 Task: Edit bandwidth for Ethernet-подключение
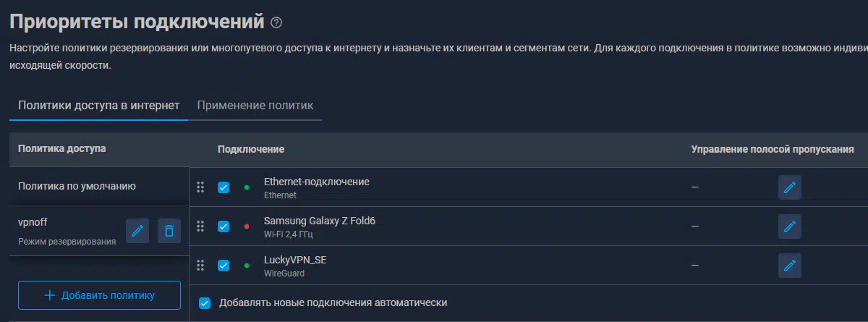tap(790, 187)
